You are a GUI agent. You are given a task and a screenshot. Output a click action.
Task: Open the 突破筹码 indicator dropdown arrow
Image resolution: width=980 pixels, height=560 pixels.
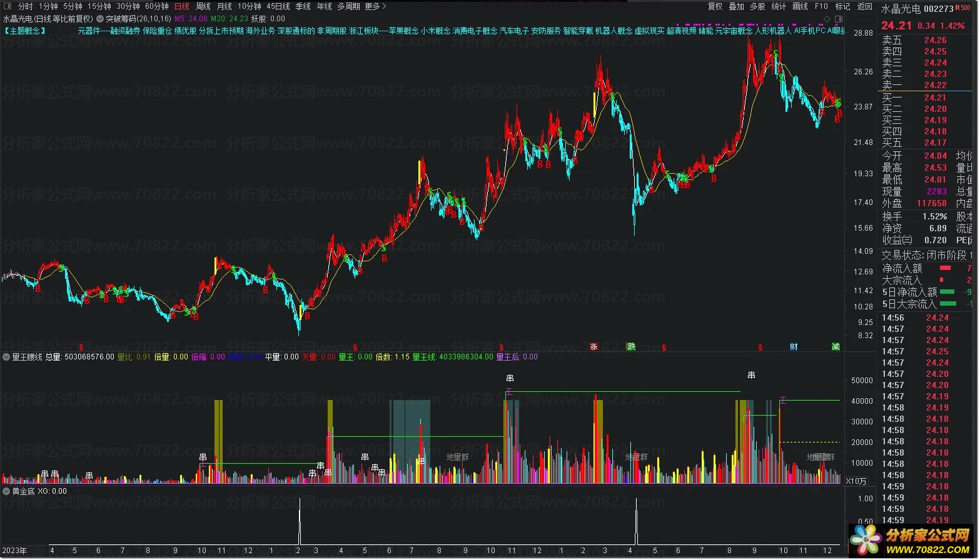pyautogui.click(x=100, y=19)
